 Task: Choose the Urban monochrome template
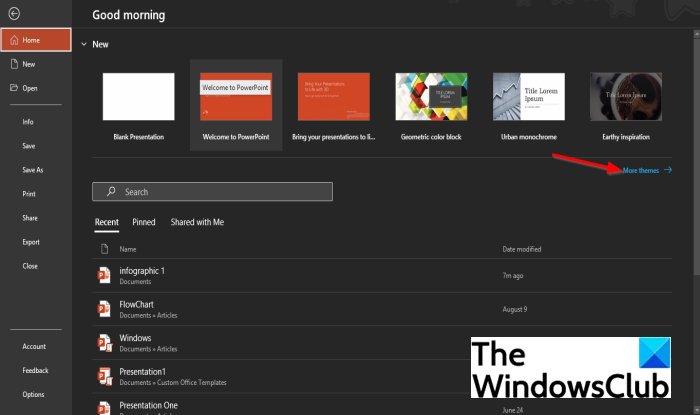click(529, 96)
